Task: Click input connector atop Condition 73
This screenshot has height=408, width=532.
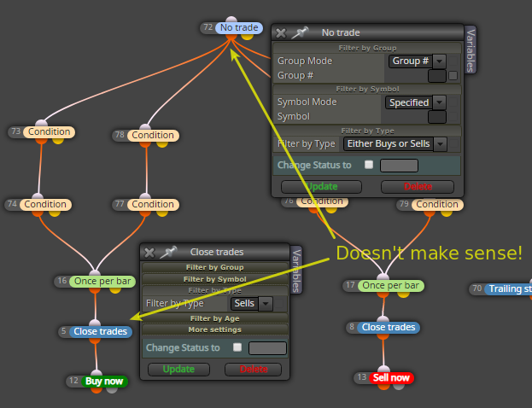Action: click(x=41, y=124)
